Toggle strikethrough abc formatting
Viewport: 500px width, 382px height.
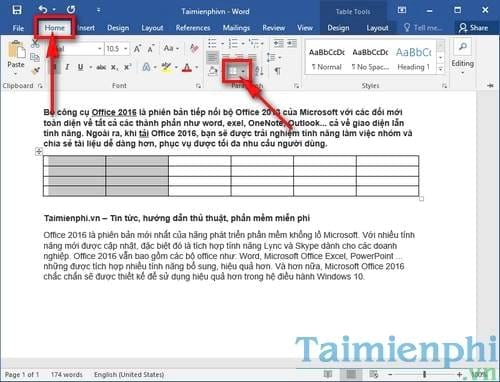pyautogui.click(x=101, y=68)
